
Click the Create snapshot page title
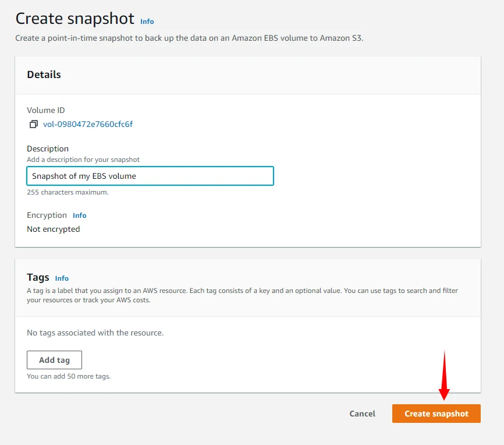[74, 19]
